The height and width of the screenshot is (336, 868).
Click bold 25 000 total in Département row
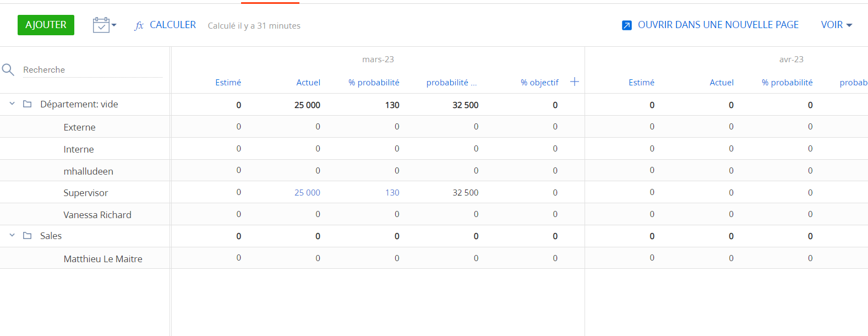pos(307,105)
